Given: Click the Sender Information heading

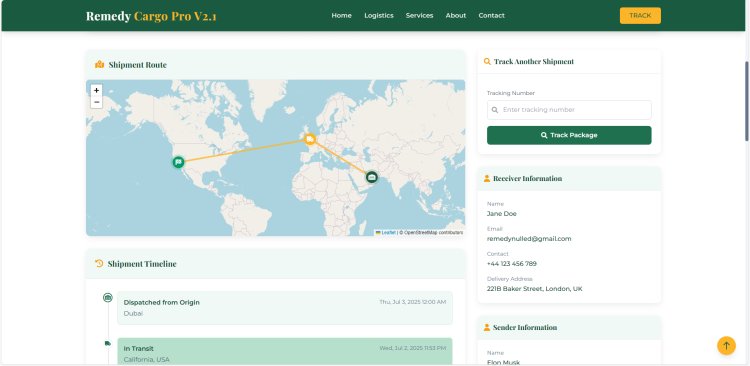Looking at the screenshot, I should pyautogui.click(x=525, y=327).
